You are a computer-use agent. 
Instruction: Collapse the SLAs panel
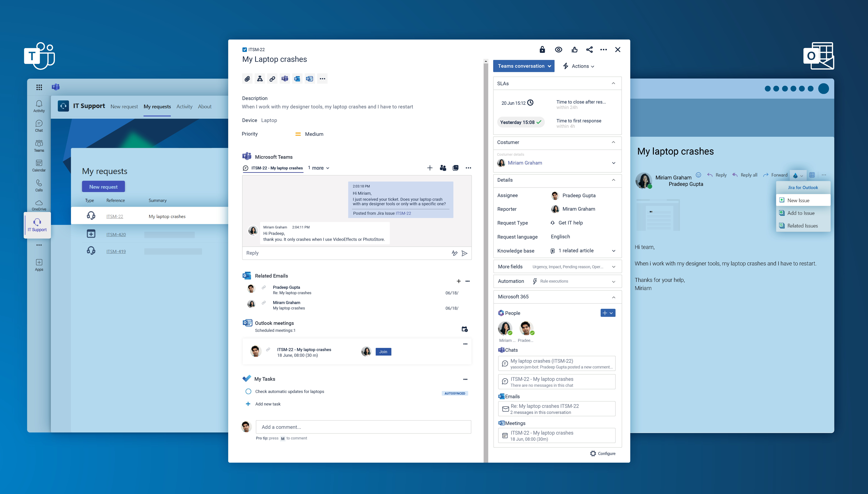(x=613, y=84)
